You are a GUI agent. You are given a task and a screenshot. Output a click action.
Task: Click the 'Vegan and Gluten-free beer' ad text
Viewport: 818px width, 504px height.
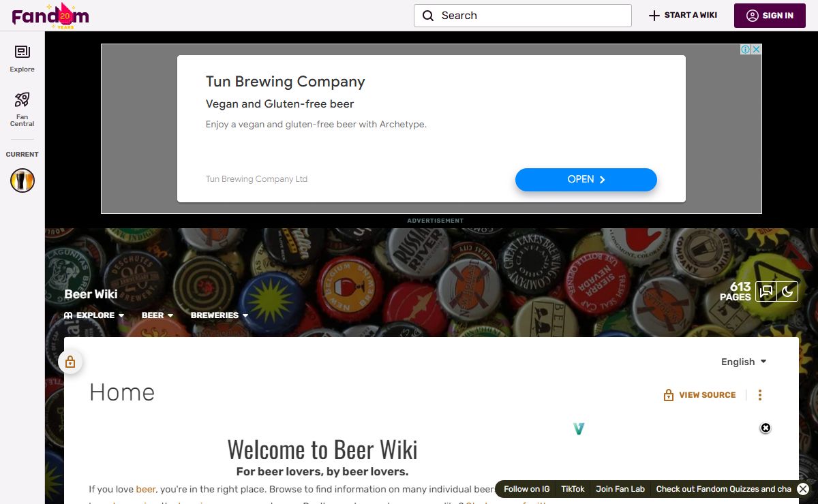point(279,104)
